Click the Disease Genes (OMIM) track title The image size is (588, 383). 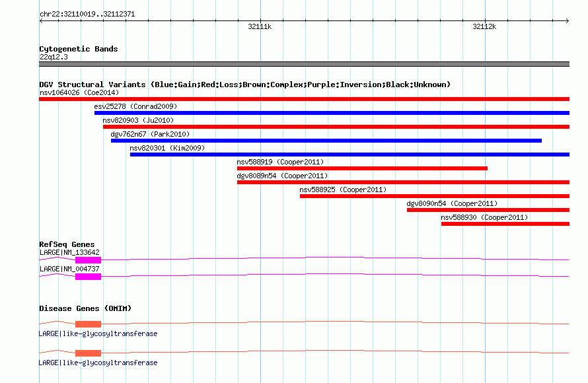[x=85, y=308]
